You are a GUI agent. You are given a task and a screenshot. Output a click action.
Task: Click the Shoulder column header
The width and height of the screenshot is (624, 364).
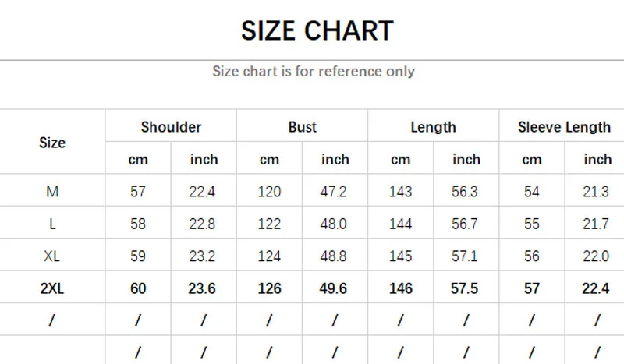point(171,127)
